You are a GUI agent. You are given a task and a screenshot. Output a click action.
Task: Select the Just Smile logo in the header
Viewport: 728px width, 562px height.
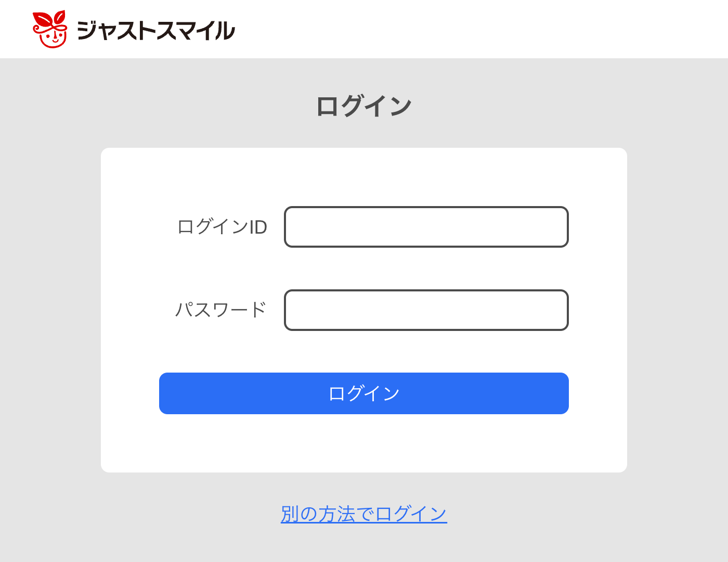134,30
